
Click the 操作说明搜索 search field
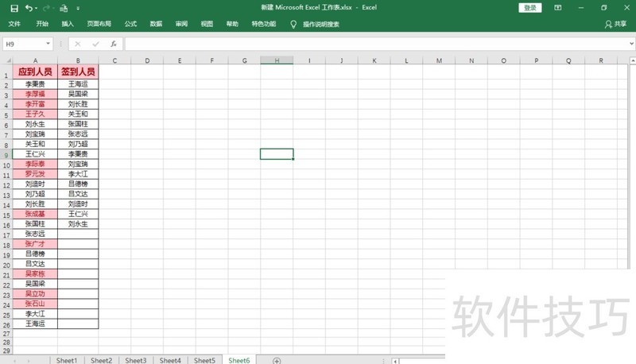[x=321, y=25]
